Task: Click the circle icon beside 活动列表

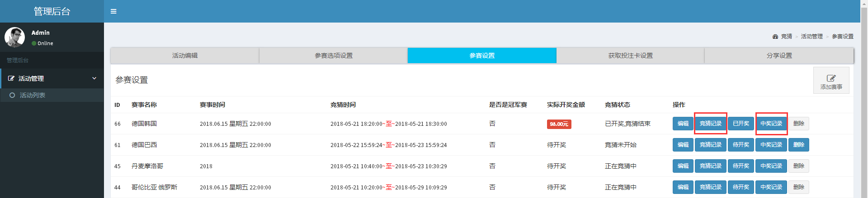Action: click(12, 95)
